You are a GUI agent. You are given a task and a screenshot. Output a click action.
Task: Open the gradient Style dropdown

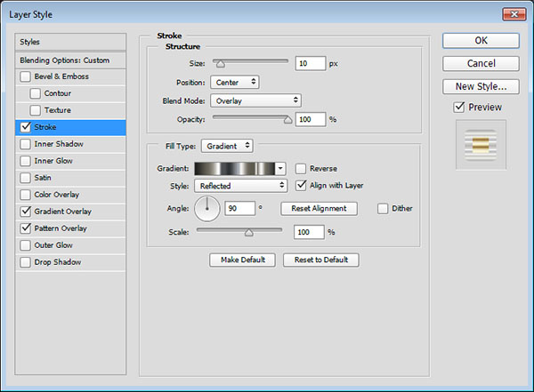click(242, 186)
